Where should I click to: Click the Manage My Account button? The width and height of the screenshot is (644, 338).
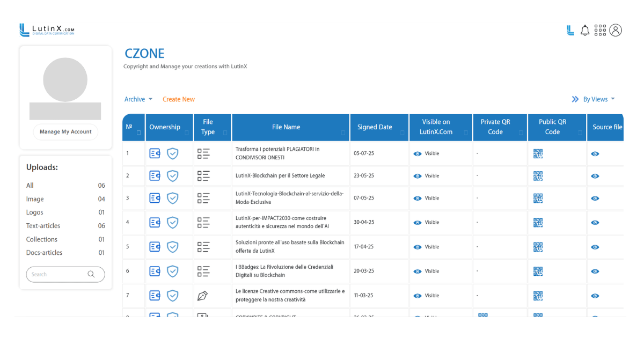click(x=65, y=132)
